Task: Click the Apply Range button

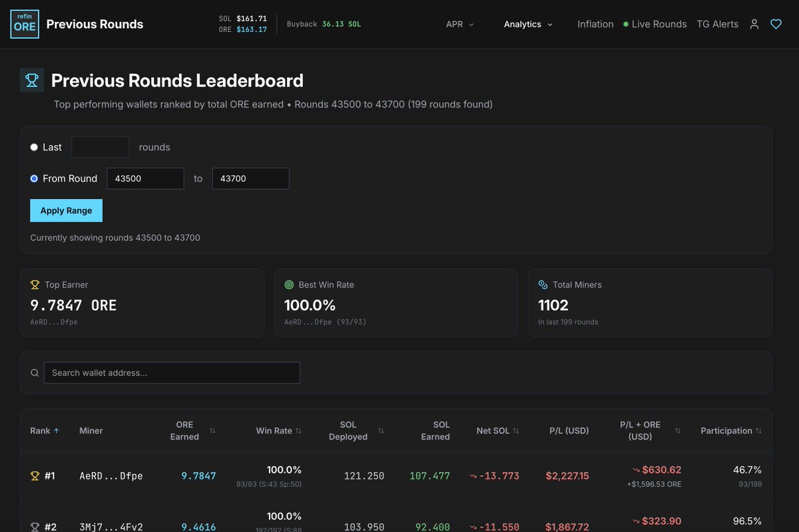Action: point(66,210)
